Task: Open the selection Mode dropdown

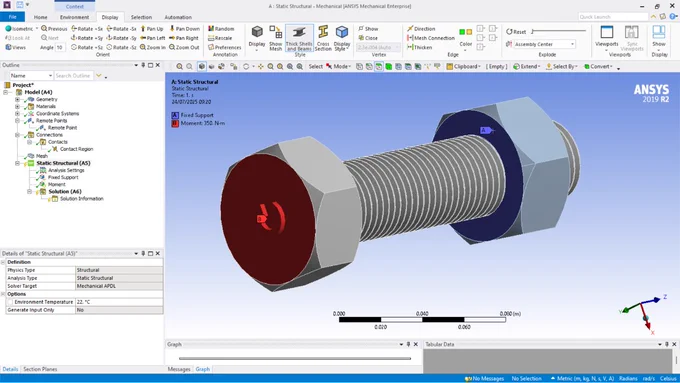Action: click(x=338, y=66)
